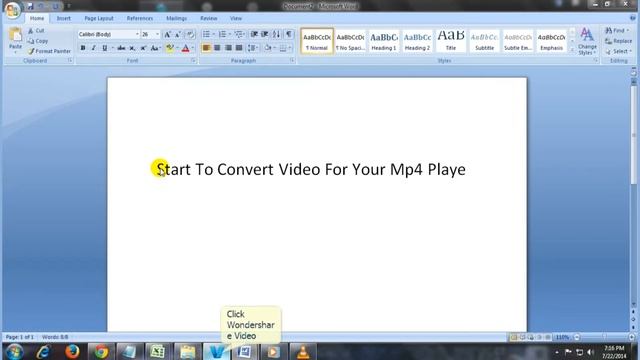Sort the selected text

coord(277,34)
